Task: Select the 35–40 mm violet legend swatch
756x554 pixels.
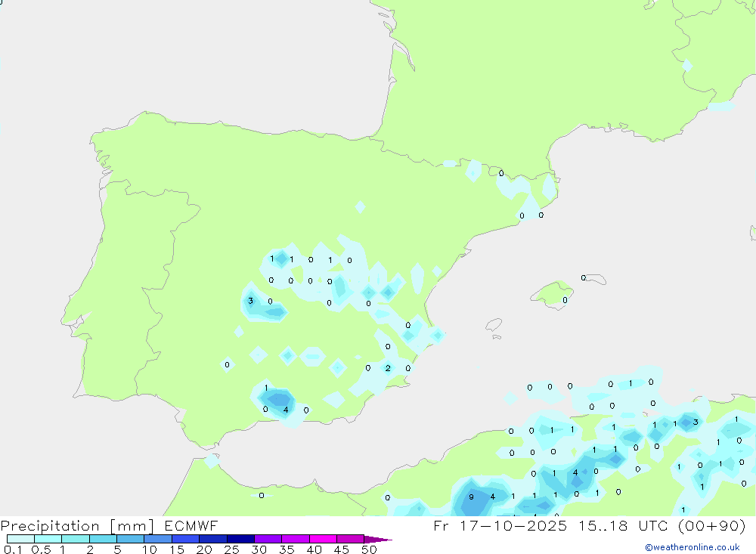Action: point(295,539)
